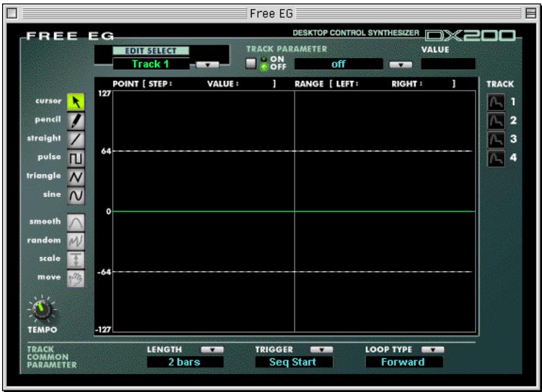Choose the sine waveform tool
Viewport: 542px width, 392px height.
(76, 196)
